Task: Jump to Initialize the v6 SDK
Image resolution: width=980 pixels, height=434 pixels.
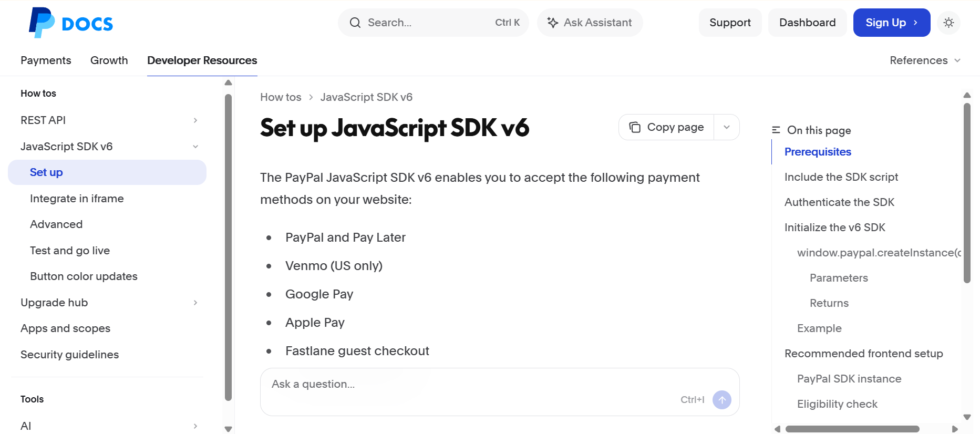Action: click(835, 228)
